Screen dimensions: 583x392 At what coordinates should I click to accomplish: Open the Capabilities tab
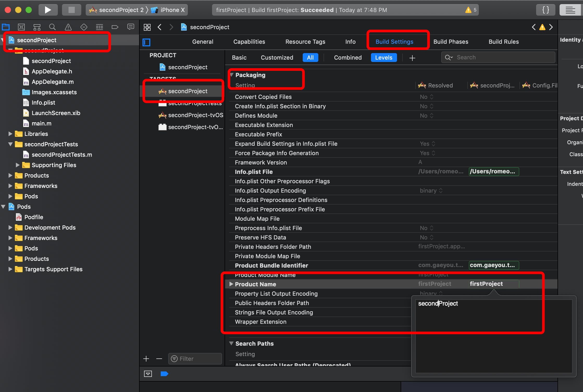click(249, 42)
